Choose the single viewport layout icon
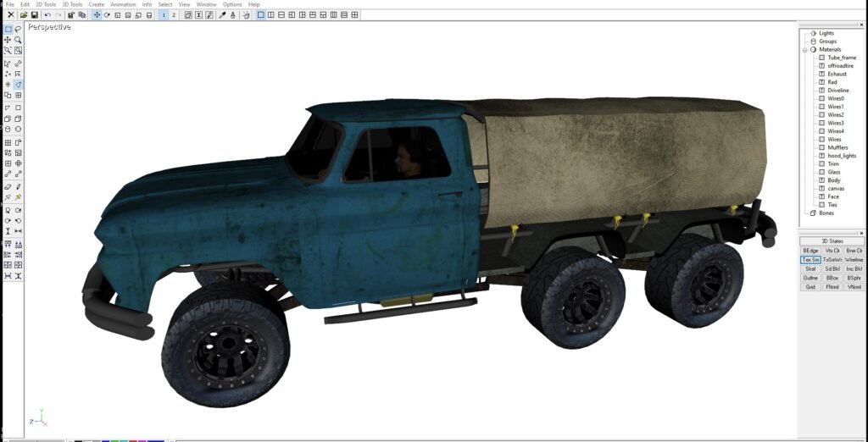This screenshot has width=868, height=442. (261, 15)
